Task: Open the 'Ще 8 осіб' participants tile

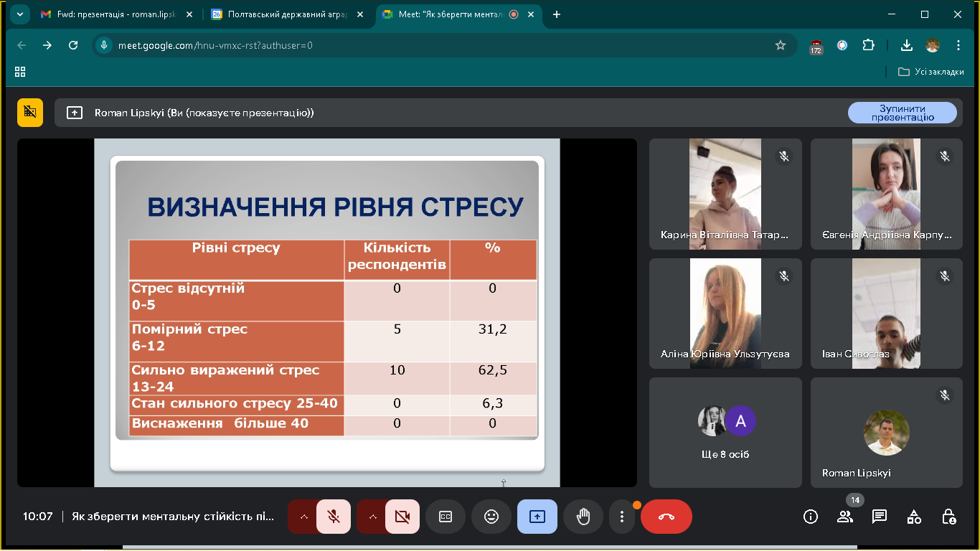Action: [725, 433]
